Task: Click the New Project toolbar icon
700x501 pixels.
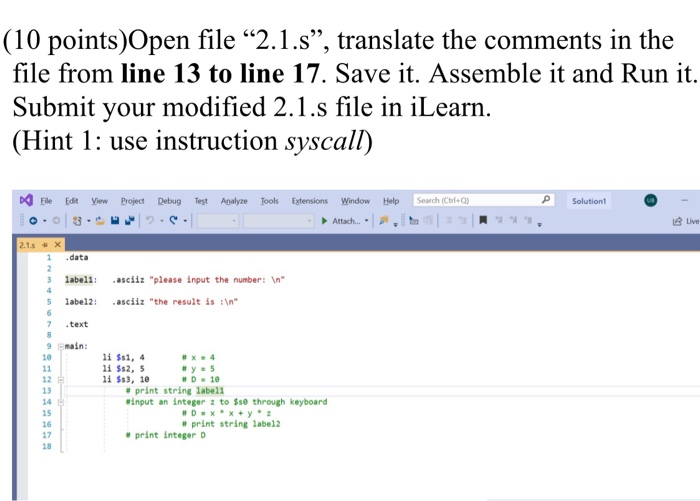Action: [77, 221]
